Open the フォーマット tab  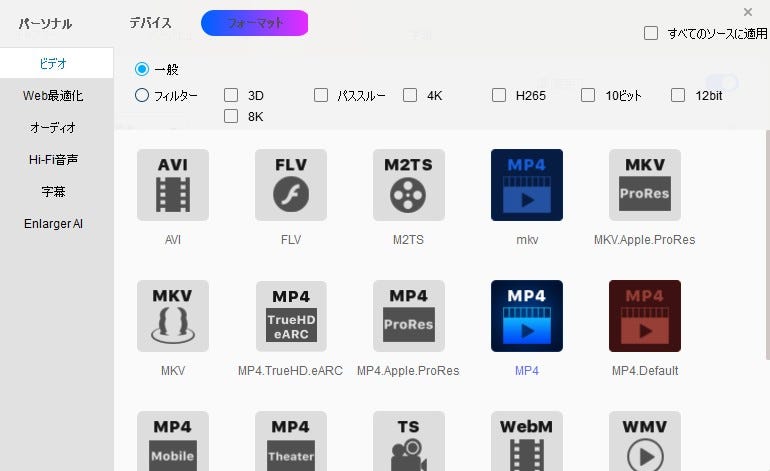click(254, 23)
